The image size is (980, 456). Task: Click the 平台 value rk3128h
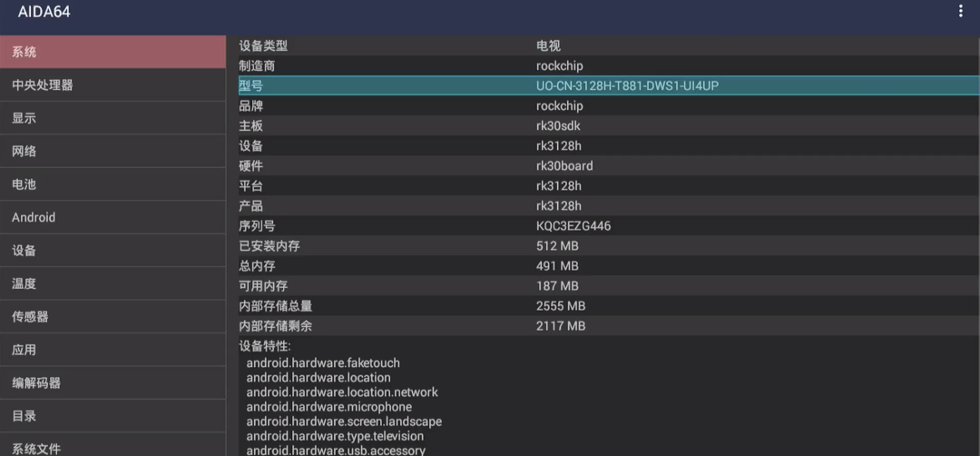[559, 186]
